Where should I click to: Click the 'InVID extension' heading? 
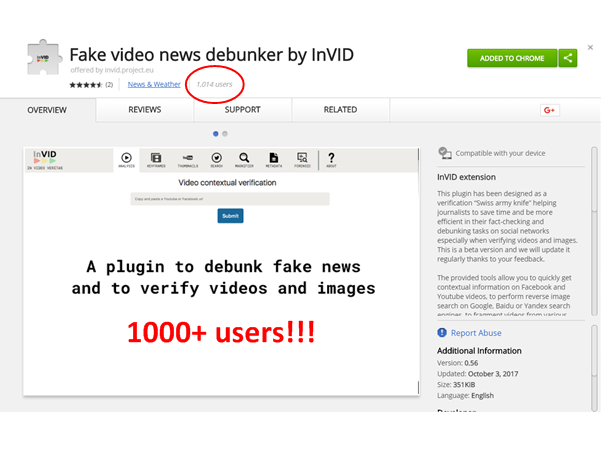466,177
